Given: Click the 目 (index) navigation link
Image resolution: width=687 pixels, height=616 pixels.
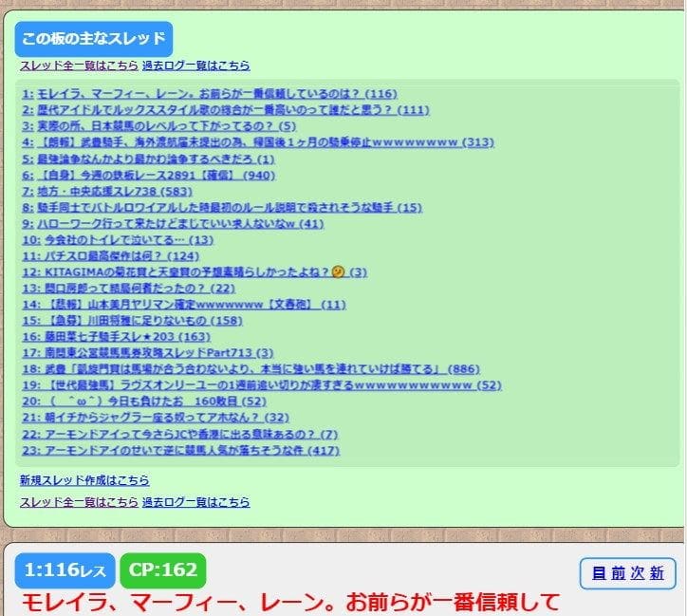Looking at the screenshot, I should pos(599,573).
